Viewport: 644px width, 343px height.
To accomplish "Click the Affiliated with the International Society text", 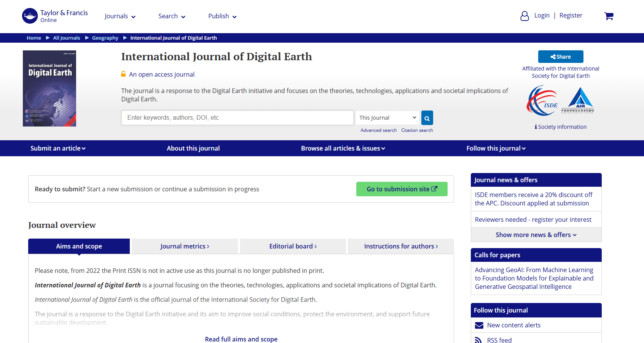I will [x=561, y=72].
